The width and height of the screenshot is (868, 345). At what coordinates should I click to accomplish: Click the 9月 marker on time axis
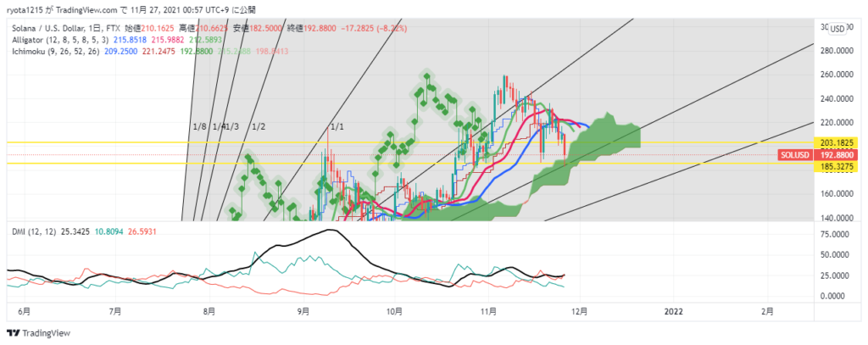303,312
